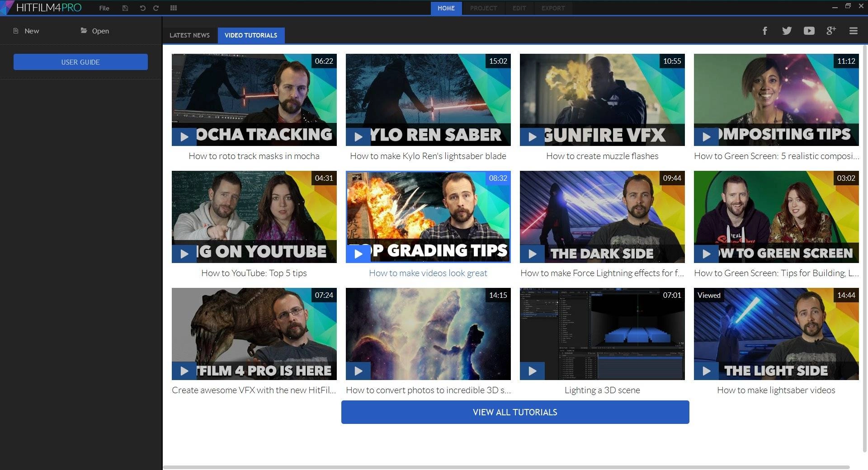Image resolution: width=868 pixels, height=470 pixels.
Task: Click the vertical scrollbar on right edge
Action: [x=866, y=249]
